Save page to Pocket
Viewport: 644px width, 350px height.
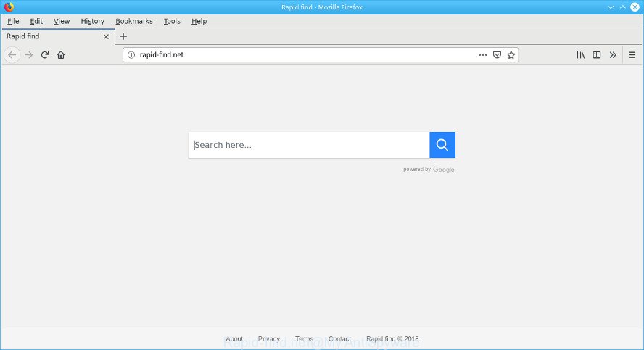coord(497,54)
